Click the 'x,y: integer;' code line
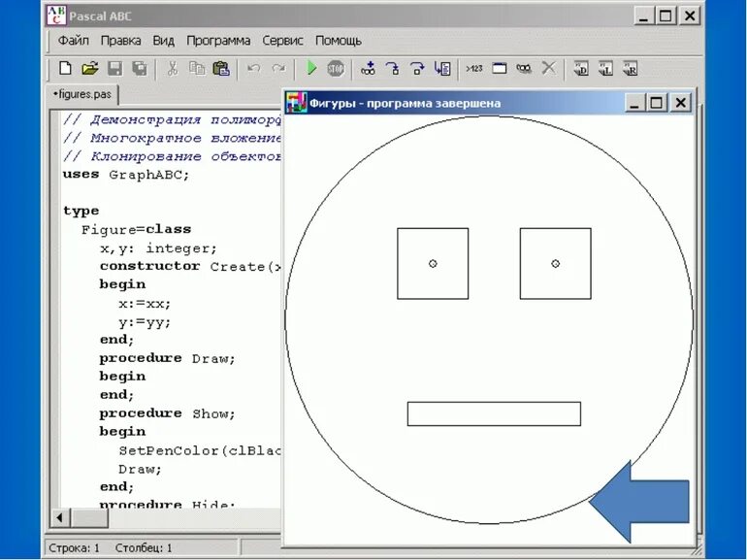The width and height of the screenshot is (747, 560). coord(158,248)
